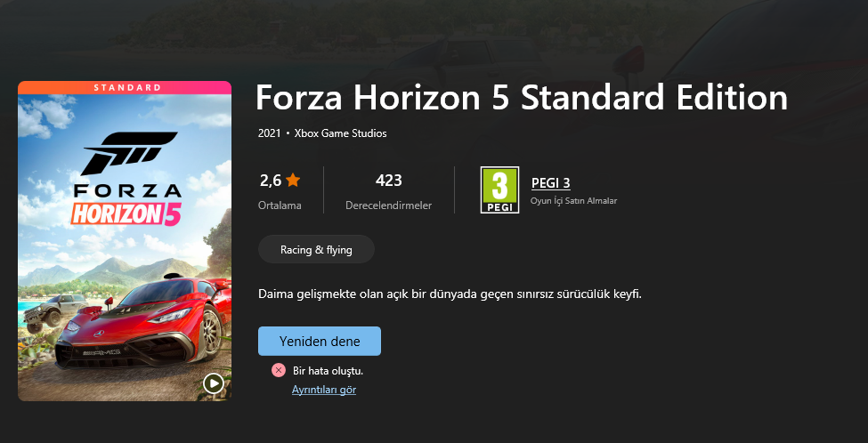Open the PEGI 3 rating link
The image size is (868, 443).
pos(551,183)
